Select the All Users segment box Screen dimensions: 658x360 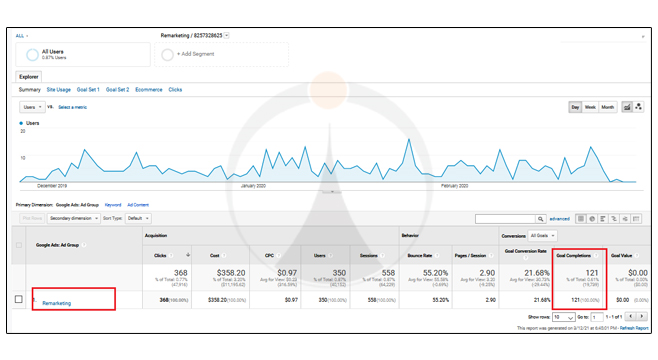(83, 54)
